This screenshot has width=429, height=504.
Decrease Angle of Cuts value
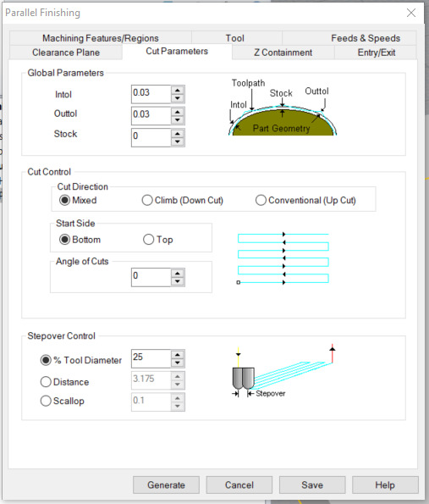pos(178,281)
